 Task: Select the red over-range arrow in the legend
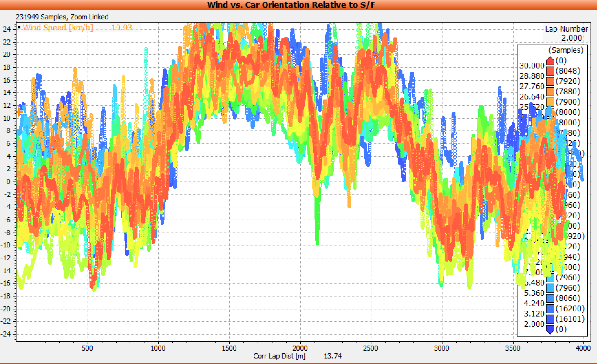[x=550, y=61]
